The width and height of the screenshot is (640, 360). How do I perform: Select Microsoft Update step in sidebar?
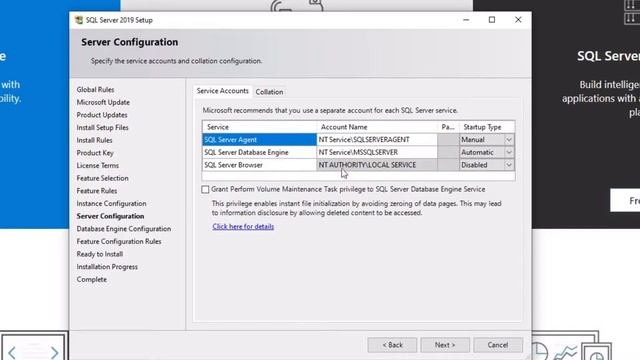103,102
